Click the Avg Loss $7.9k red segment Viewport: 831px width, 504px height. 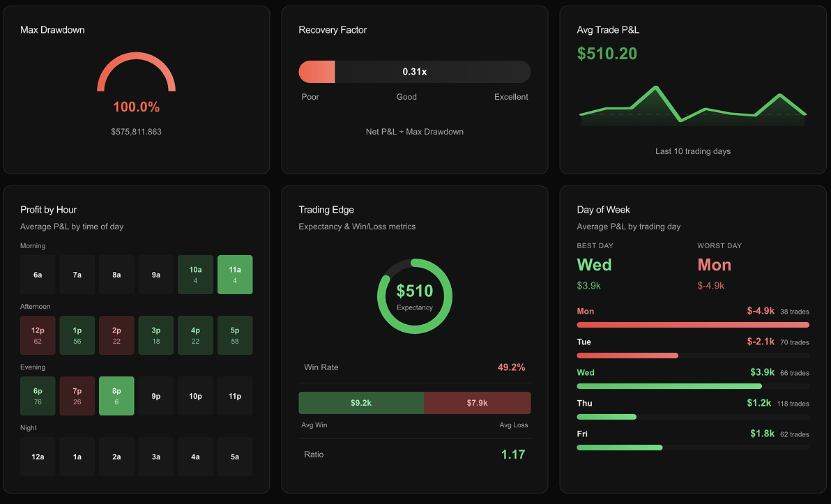[477, 402]
